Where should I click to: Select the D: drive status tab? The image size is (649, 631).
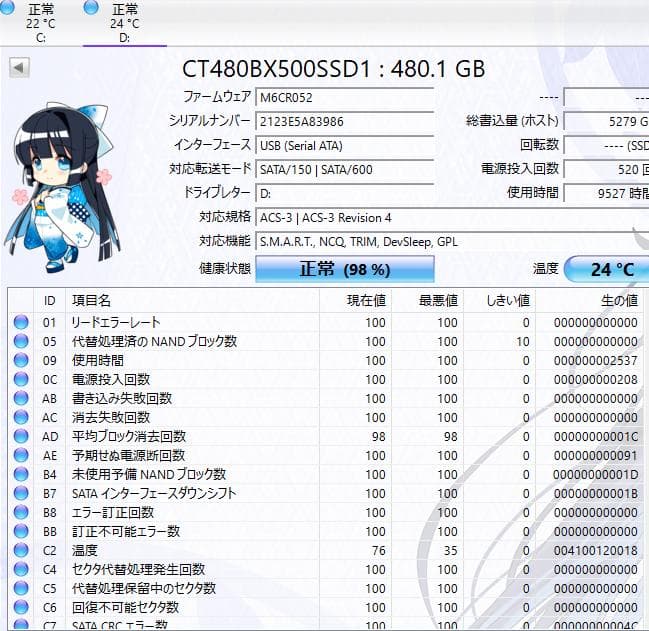[x=125, y=22]
